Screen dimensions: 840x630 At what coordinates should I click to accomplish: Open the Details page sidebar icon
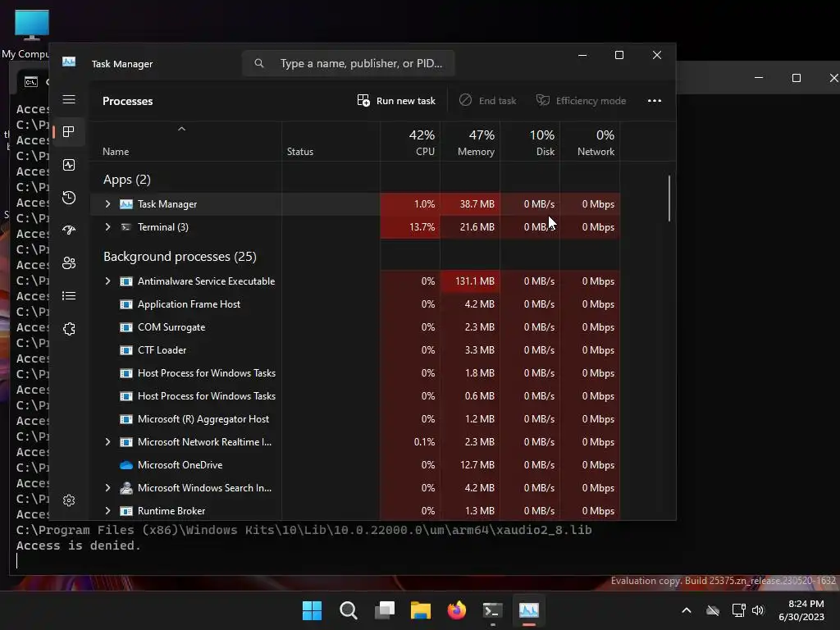tap(69, 295)
